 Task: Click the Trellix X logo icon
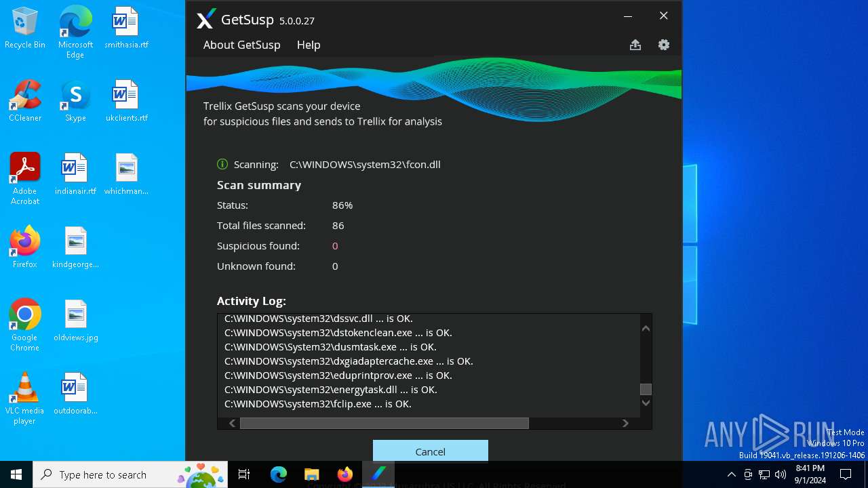pos(206,19)
